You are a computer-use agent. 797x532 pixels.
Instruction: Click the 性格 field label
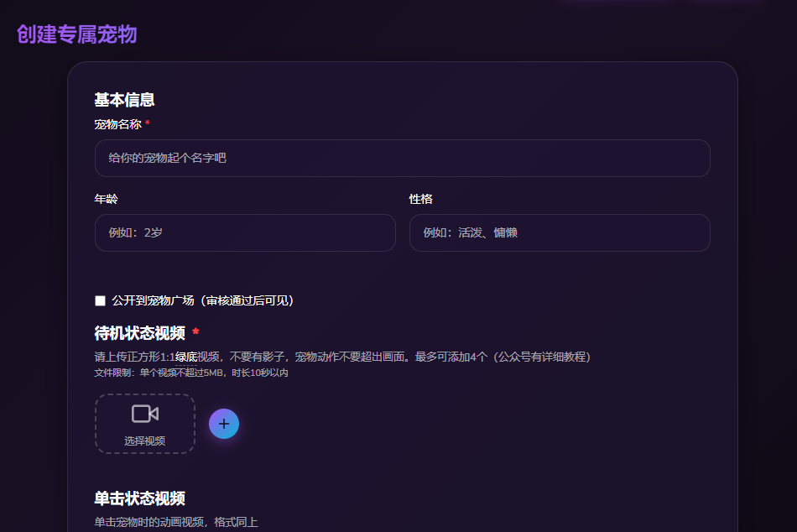[x=421, y=199]
